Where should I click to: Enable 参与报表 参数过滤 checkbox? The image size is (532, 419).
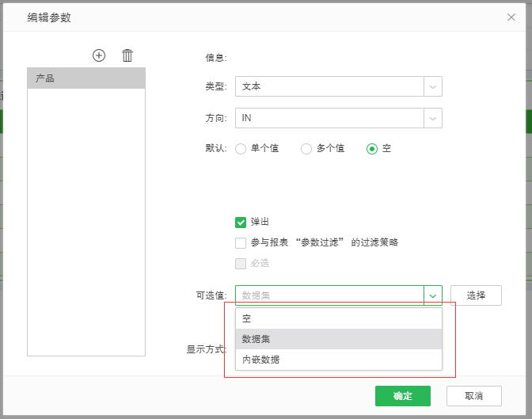[241, 243]
